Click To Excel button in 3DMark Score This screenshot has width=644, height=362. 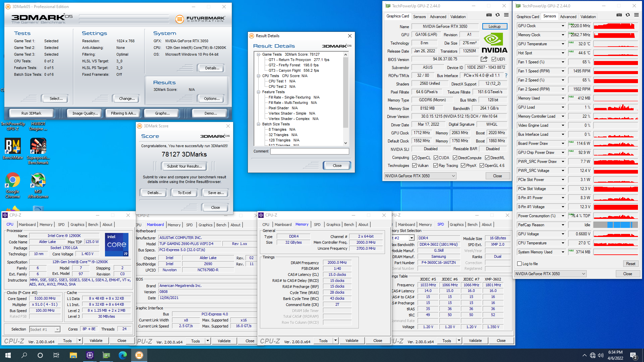point(184,193)
